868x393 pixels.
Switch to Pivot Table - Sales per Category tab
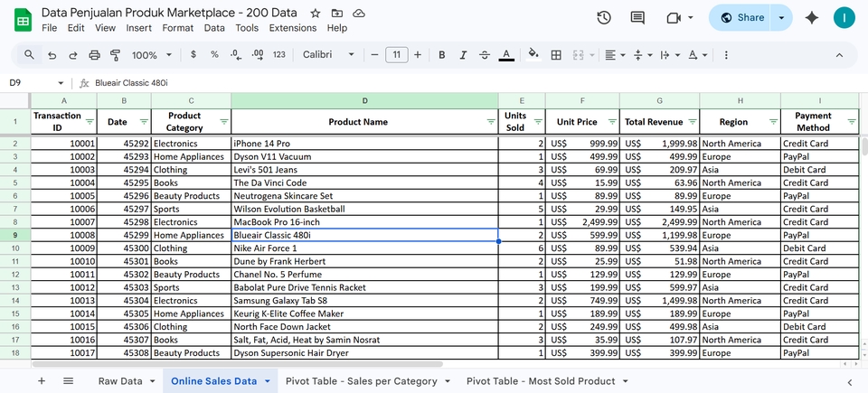(x=362, y=381)
